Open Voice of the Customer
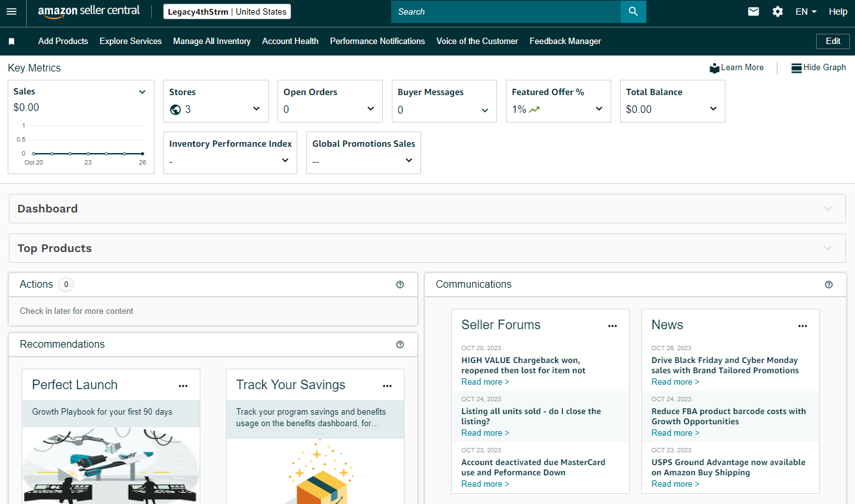Screen dimensions: 855x504 [477, 41]
